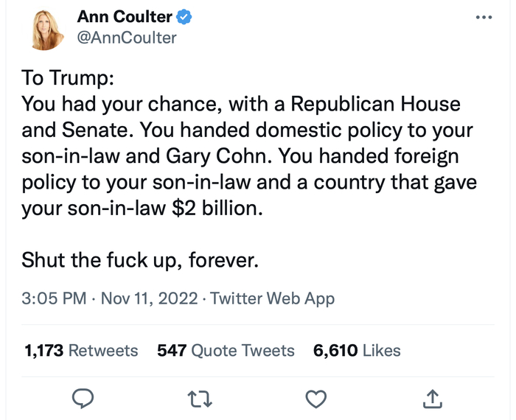The image size is (516, 420).
Task: Click the Nov 11, 2022 date
Action: pyautogui.click(x=149, y=298)
